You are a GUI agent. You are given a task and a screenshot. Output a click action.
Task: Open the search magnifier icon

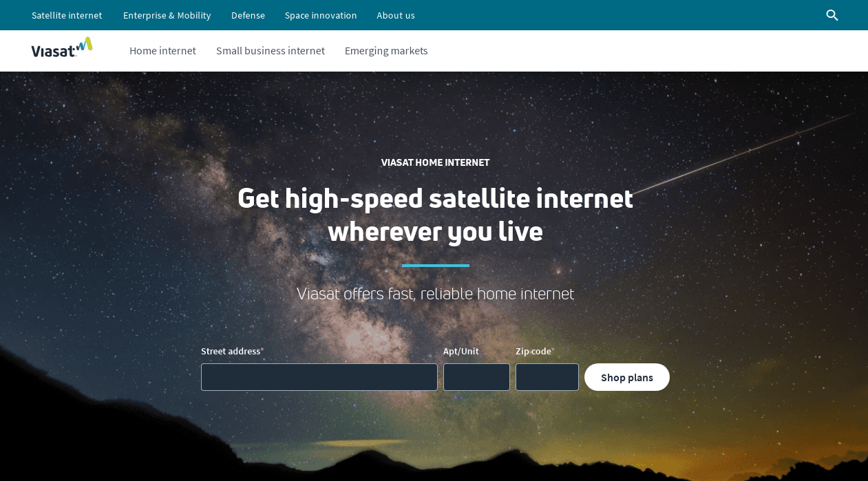coord(832,15)
